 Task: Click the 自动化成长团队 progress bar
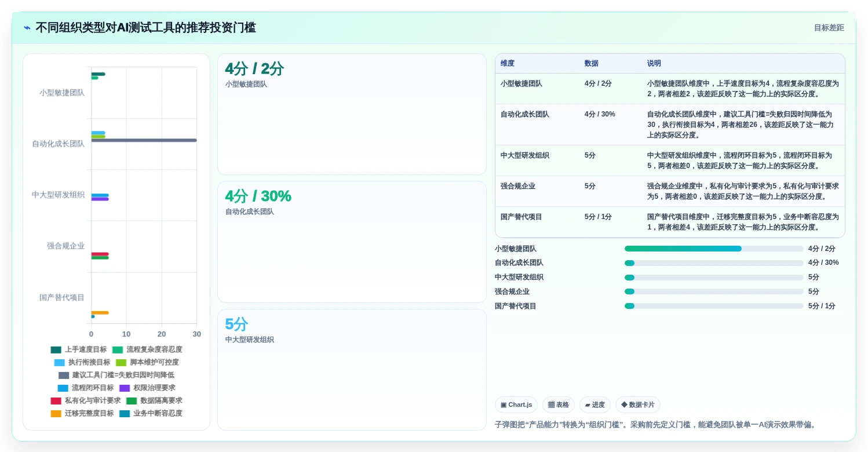coord(714,263)
